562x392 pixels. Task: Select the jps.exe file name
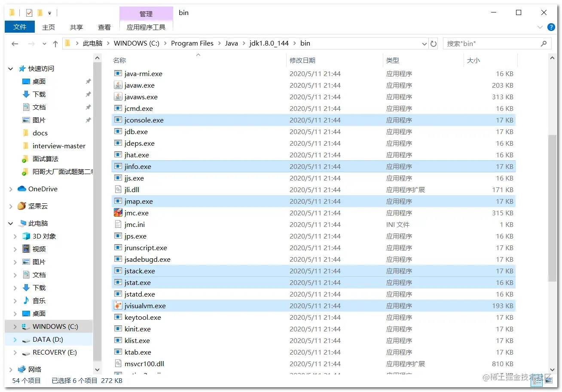[x=135, y=236]
